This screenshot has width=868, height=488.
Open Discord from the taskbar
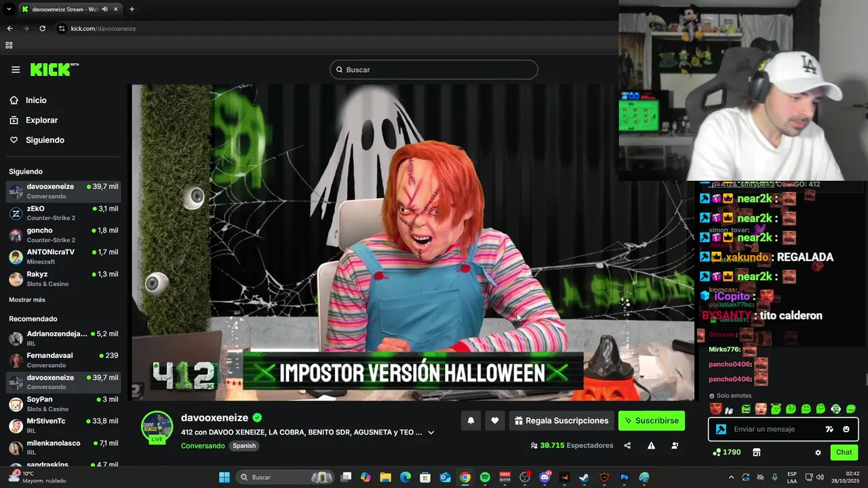coord(545,477)
